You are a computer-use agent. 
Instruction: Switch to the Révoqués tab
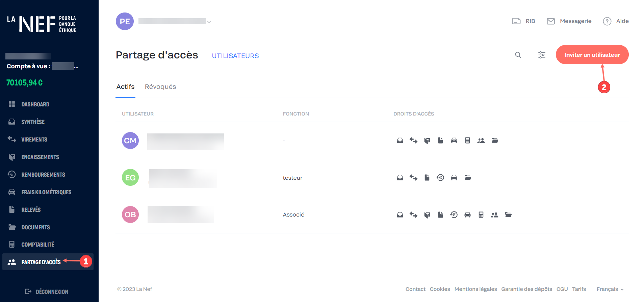pyautogui.click(x=160, y=87)
